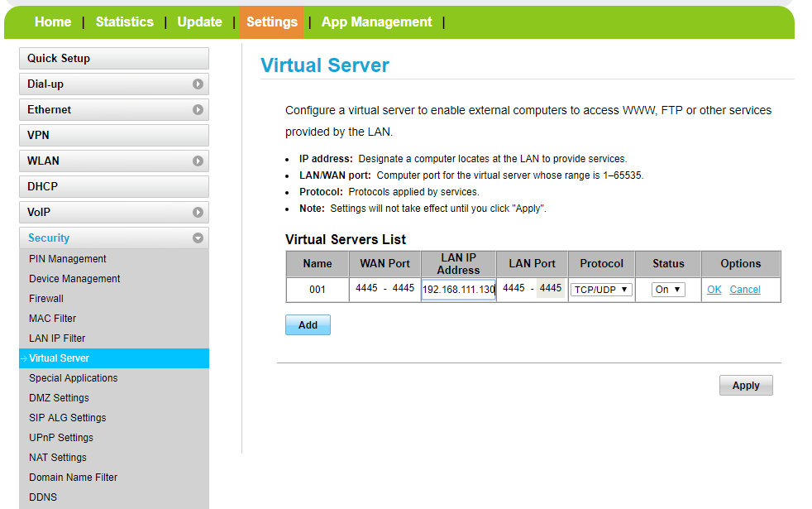Open the Protocol TCP/UDP dropdown
The width and height of the screenshot is (812, 509).
(601, 290)
